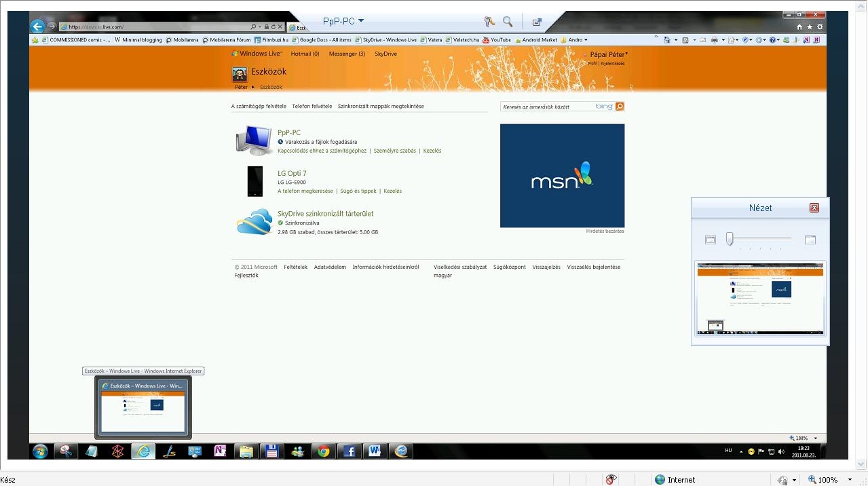
Task: Click the 'Adatvédelem' footer link
Action: pos(330,267)
